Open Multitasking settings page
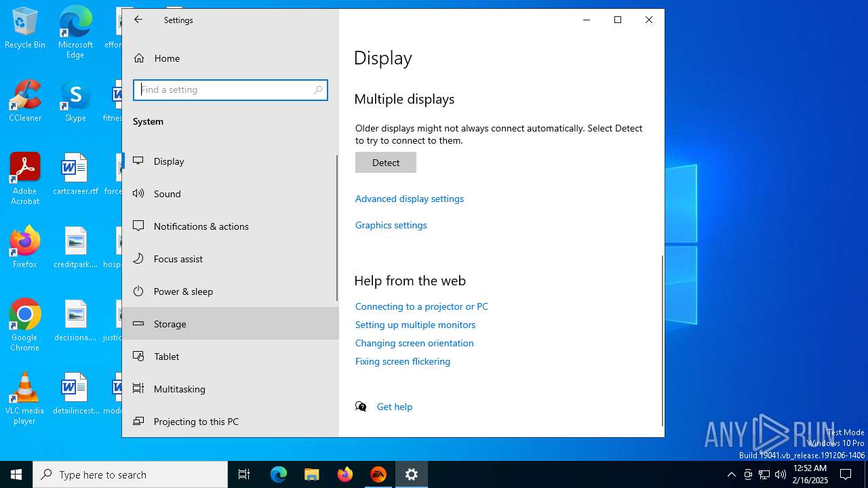The height and width of the screenshot is (488, 868). click(x=231, y=389)
